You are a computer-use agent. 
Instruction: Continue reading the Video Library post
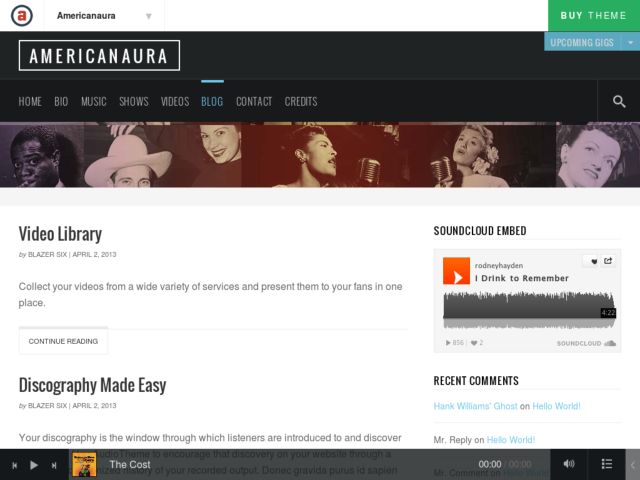point(63,341)
